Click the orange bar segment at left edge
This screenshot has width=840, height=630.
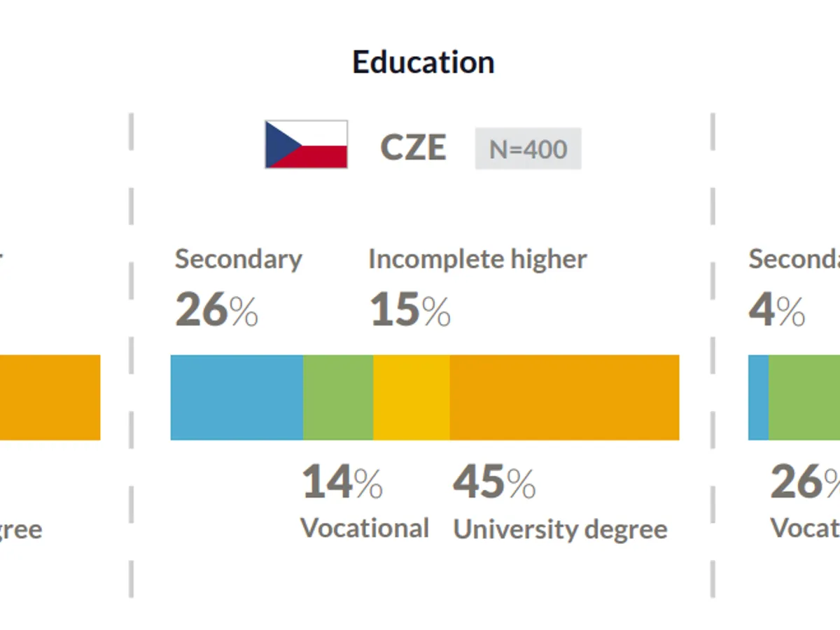(x=49, y=398)
